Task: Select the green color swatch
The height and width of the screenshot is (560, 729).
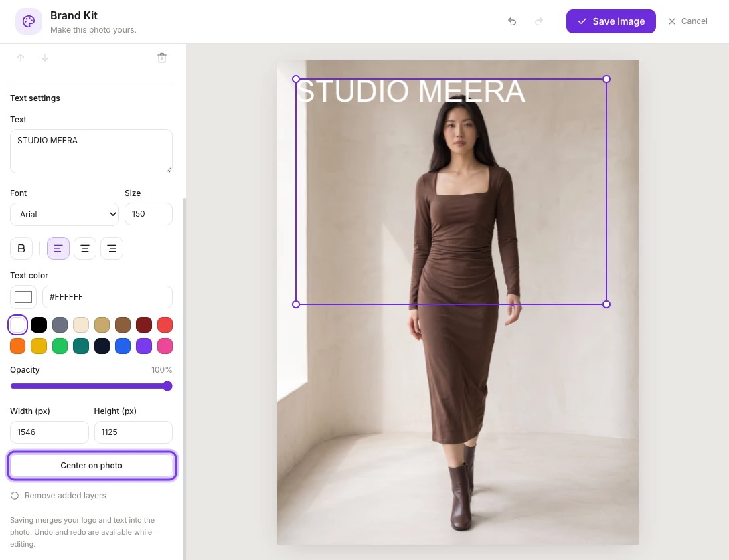Action: [x=60, y=346]
